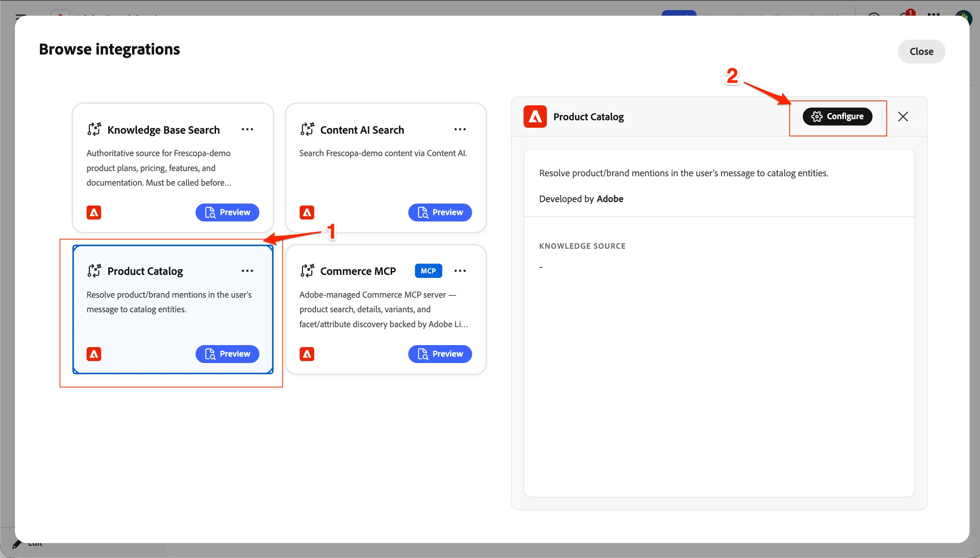Click the 'Developed by Adobe' text

(x=581, y=199)
